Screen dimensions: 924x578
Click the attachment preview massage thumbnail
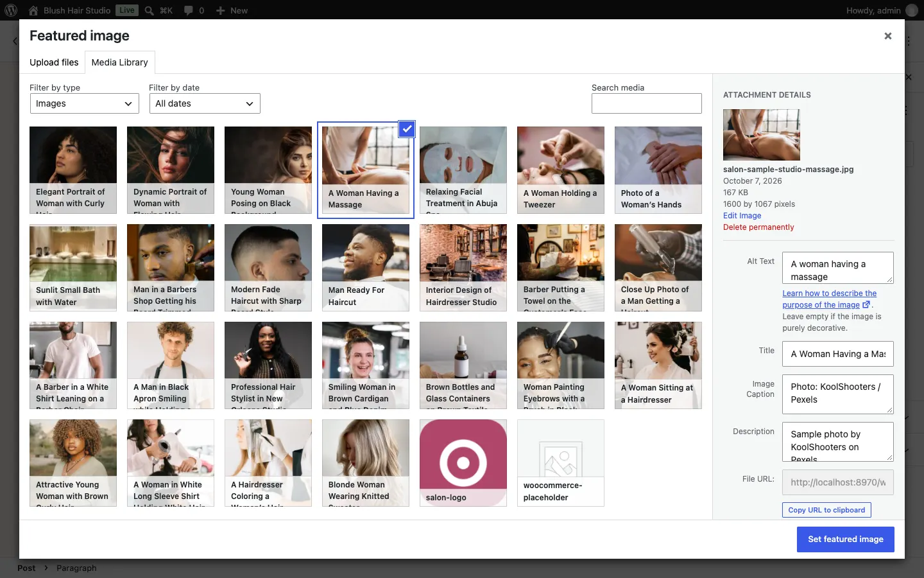tap(762, 135)
